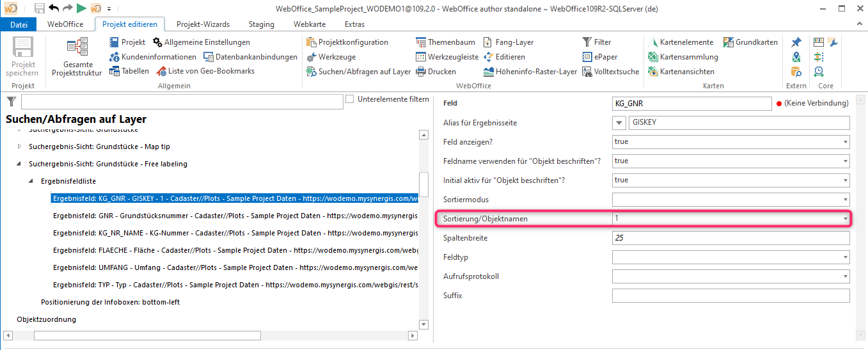Open Werkzeuge in the WebOffice group

pos(331,57)
